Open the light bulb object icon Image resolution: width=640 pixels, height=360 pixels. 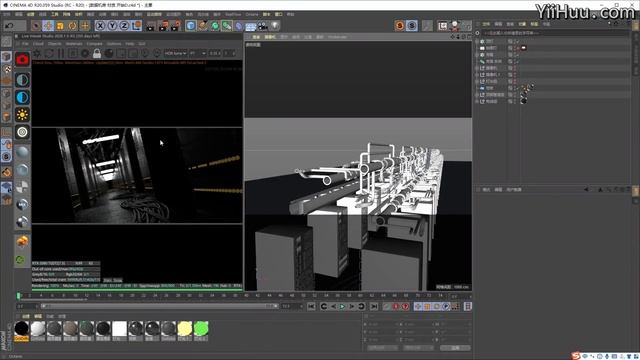pyautogui.click(x=275, y=26)
